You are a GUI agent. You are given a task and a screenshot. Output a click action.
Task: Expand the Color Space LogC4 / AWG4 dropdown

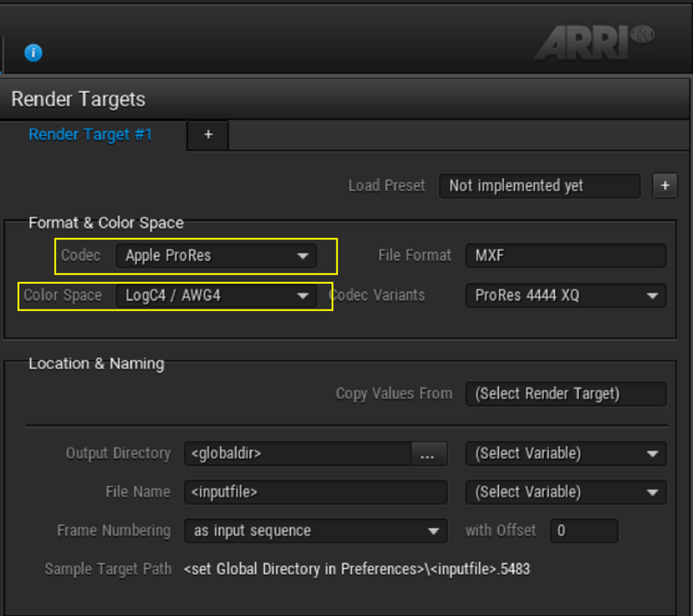[216, 296]
